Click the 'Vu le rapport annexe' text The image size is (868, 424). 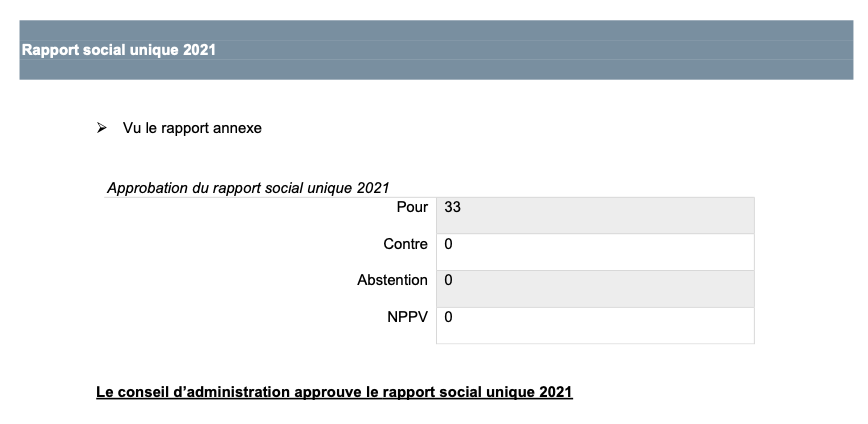pos(192,128)
